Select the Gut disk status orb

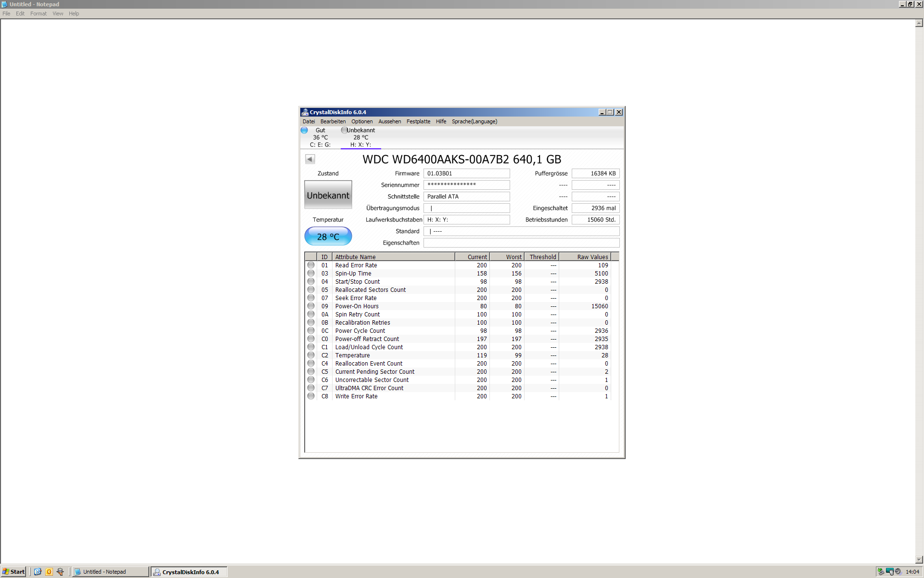click(x=304, y=130)
